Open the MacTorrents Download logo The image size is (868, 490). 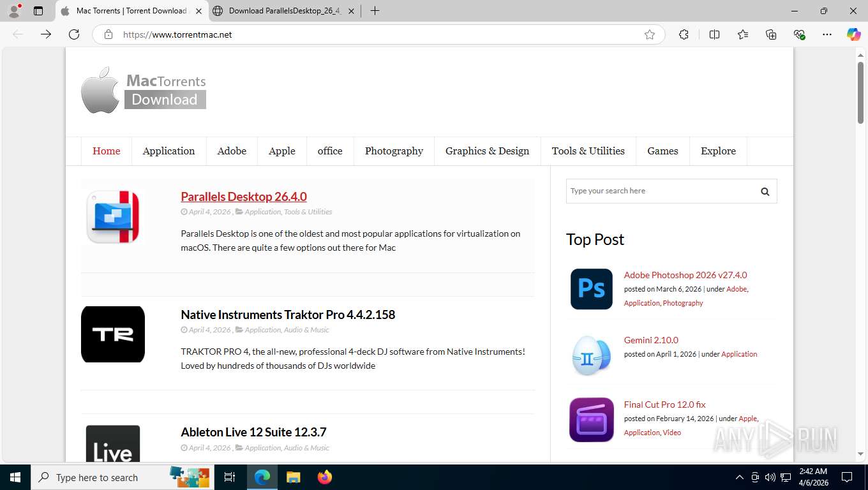[x=144, y=91]
